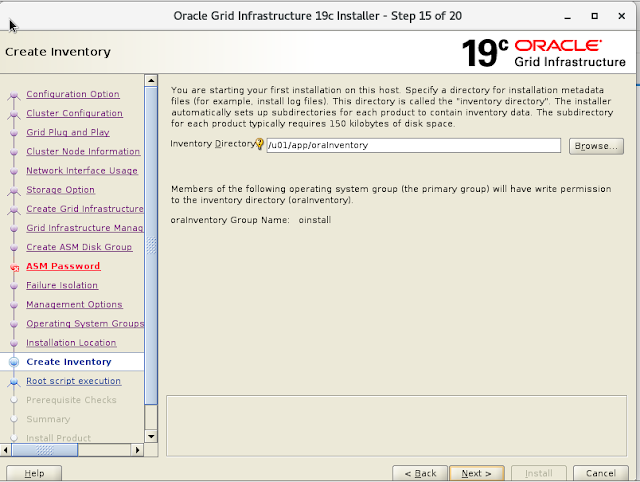Viewport: 640px width, 482px height.
Task: Go to the Cluster Configuration step
Action: tap(74, 113)
